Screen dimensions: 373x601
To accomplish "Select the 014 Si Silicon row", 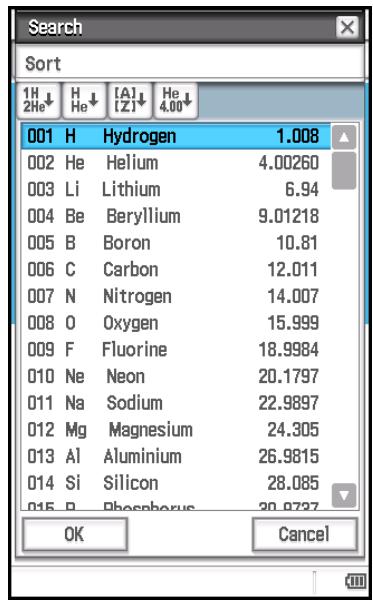I will [176, 483].
